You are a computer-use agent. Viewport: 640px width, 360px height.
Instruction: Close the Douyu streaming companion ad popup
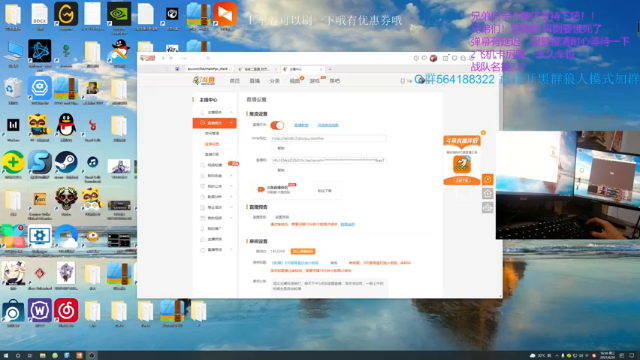click(483, 133)
